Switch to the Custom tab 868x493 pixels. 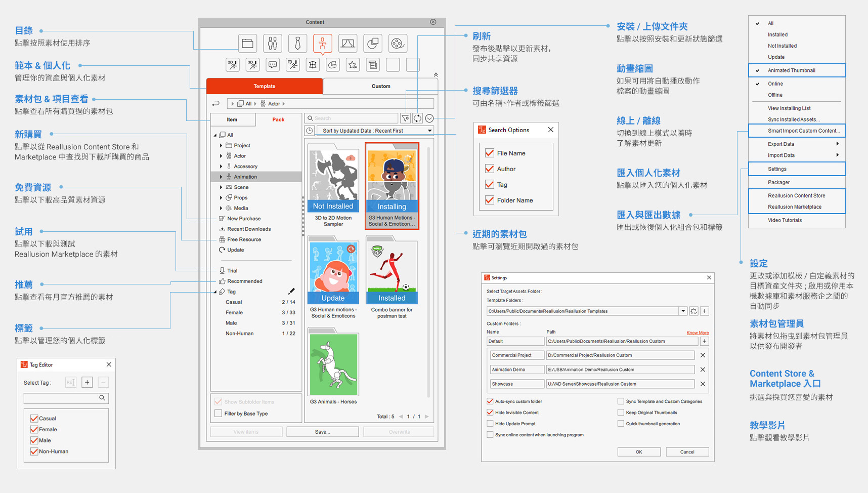[381, 86]
